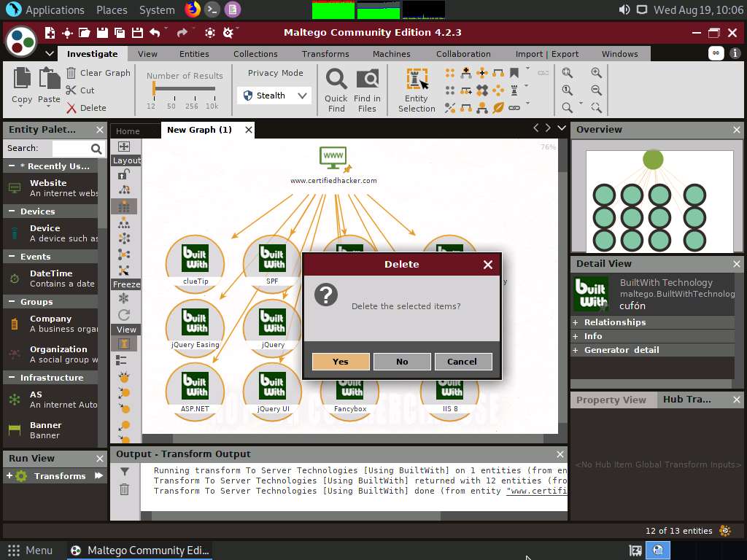Open the Investigate ribbon tab
This screenshot has height=560, width=747.
[x=93, y=54]
